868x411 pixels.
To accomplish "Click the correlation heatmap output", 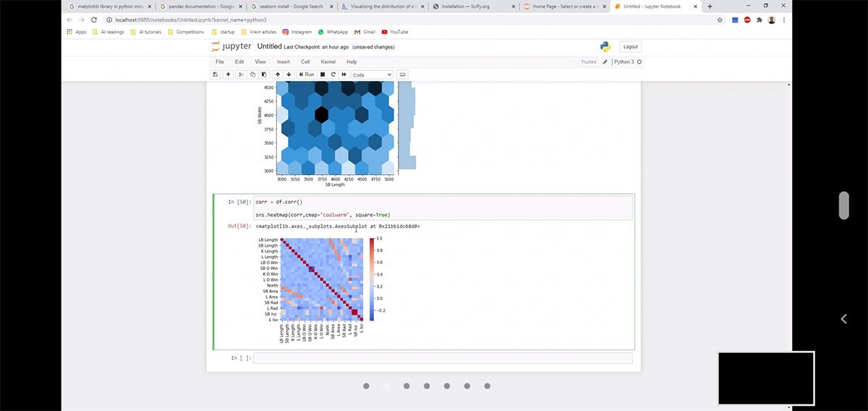I will pos(322,279).
